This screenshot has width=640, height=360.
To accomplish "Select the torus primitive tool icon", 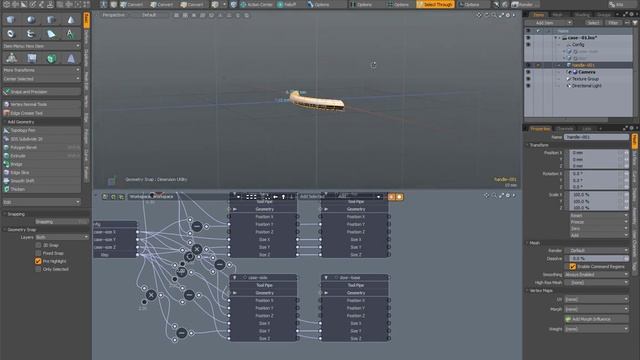I will 11,34.
